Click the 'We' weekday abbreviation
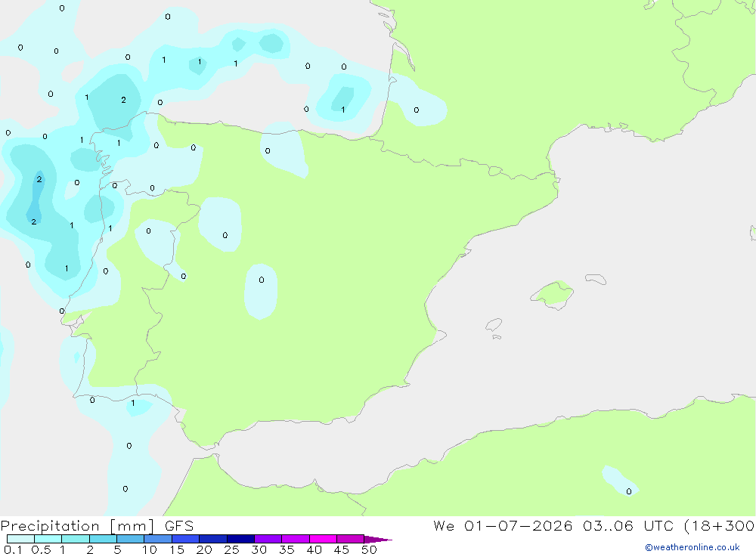 444,526
